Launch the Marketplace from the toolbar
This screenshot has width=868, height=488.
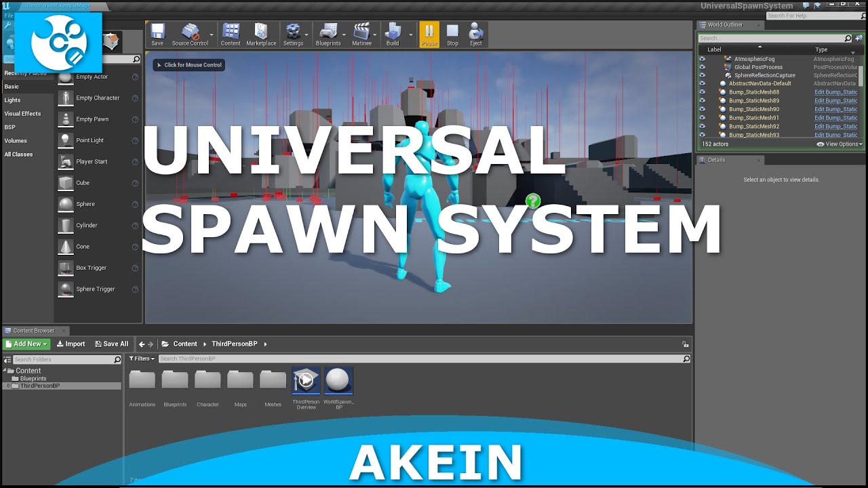click(261, 34)
